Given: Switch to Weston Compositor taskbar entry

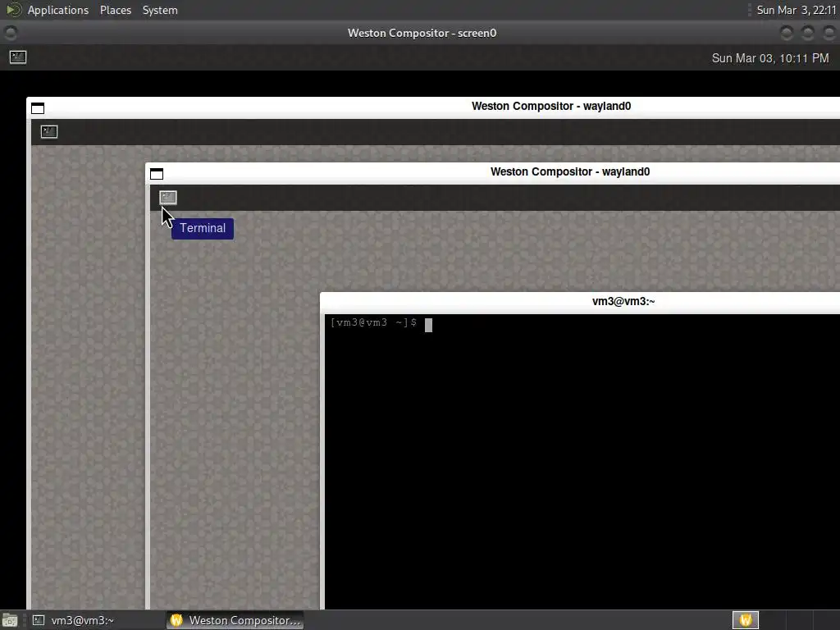Looking at the screenshot, I should click(235, 620).
